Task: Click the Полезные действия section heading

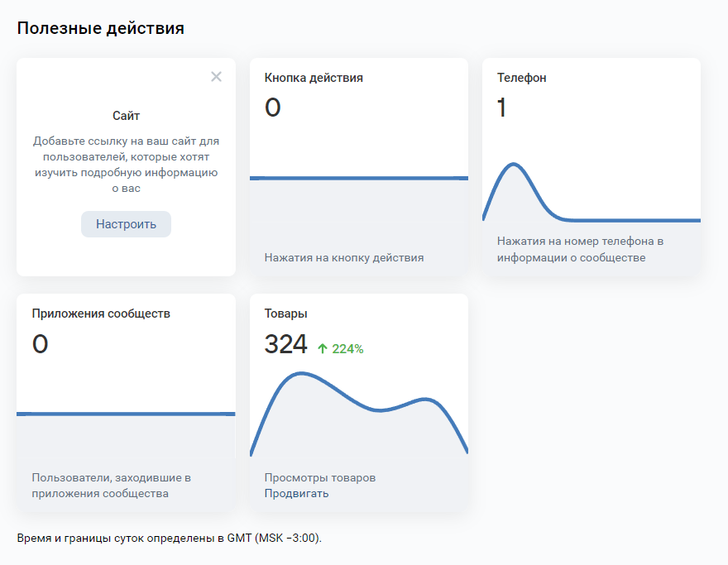Action: tap(100, 28)
